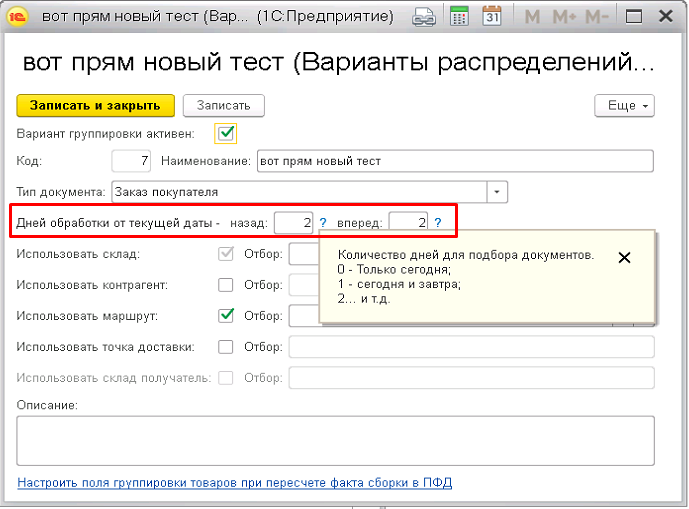Screen dimensions: 689x509
Task: Click help question mark next to 'назад'
Action: 323,222
